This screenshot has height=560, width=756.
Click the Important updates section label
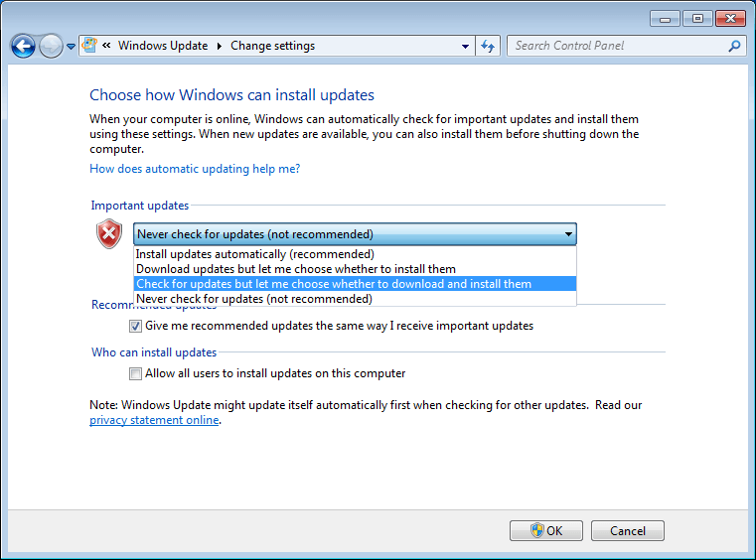140,206
